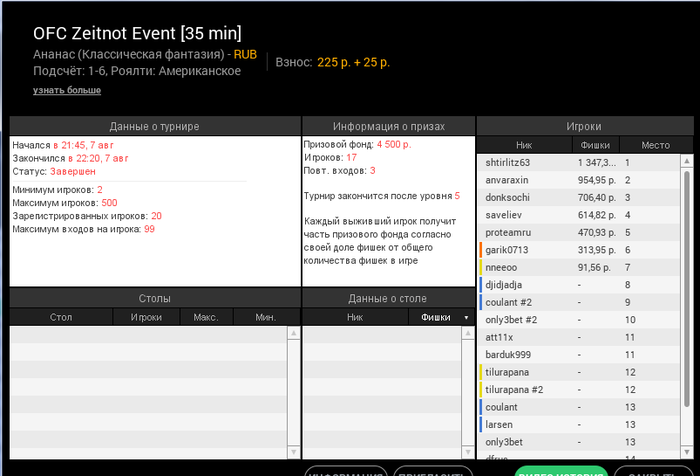700x476 pixels.
Task: Click the prize fund value '4 500 р.'
Action: (x=394, y=144)
